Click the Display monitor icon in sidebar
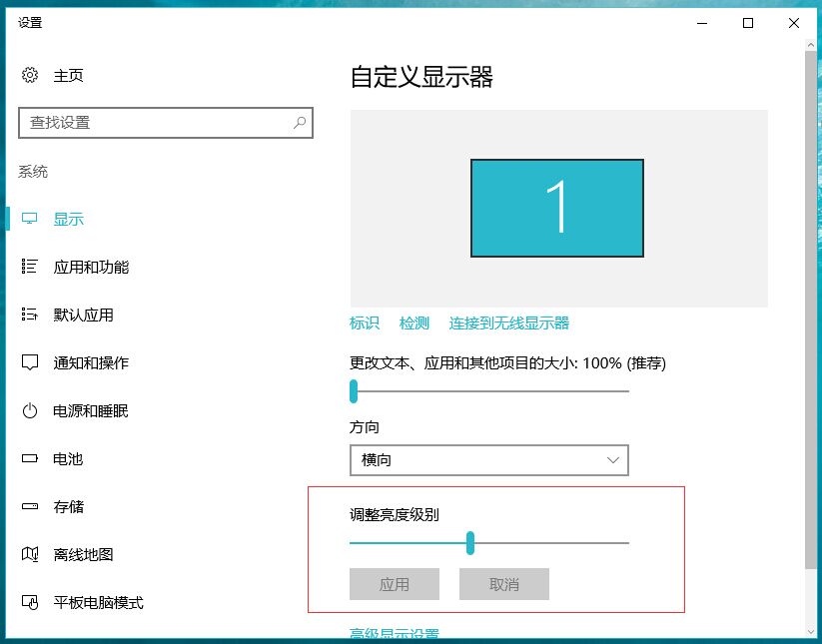The image size is (822, 644). 29,219
